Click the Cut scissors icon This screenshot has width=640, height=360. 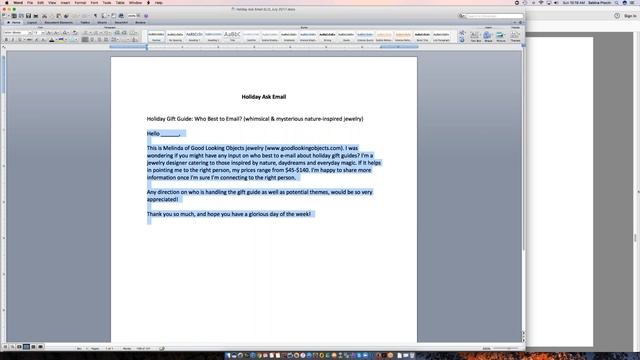[44, 16]
